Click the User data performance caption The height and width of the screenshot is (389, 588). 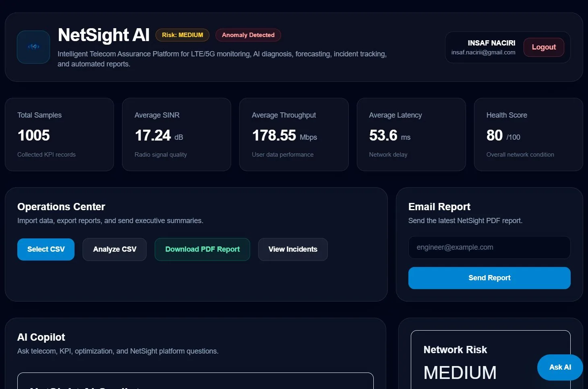[x=283, y=155]
